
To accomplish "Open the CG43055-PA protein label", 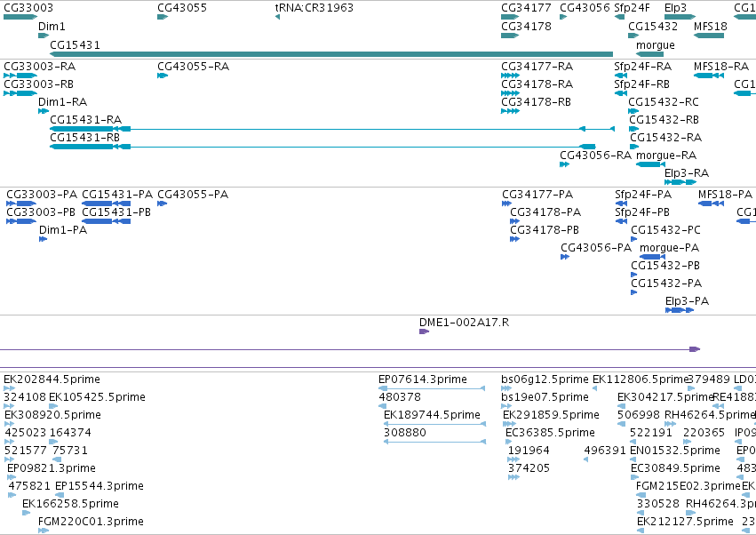I will [194, 195].
